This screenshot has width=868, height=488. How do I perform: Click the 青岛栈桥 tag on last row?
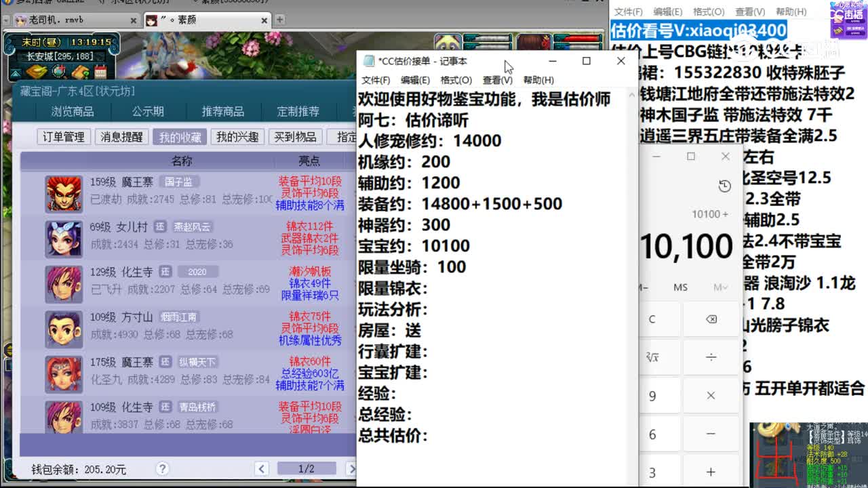197,407
